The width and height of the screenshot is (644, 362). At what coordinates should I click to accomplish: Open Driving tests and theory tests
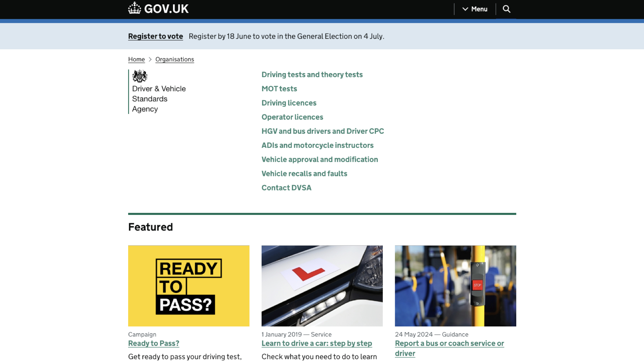coord(312,75)
